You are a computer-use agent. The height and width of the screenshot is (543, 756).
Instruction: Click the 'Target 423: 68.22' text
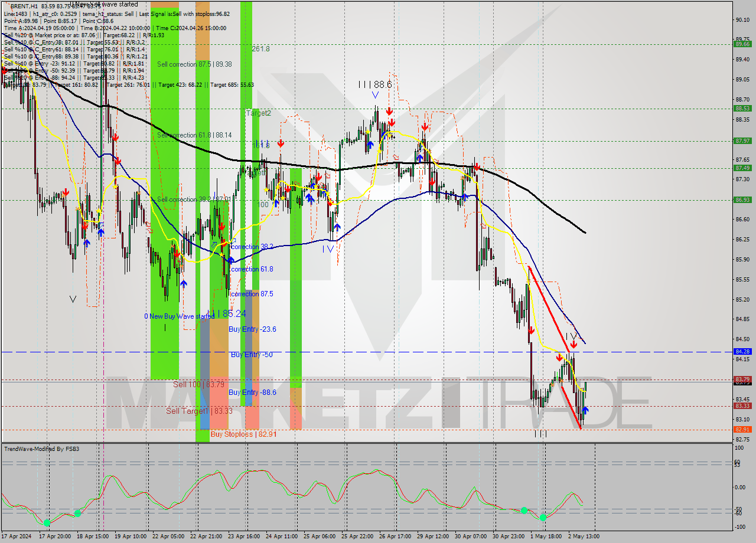[184, 84]
